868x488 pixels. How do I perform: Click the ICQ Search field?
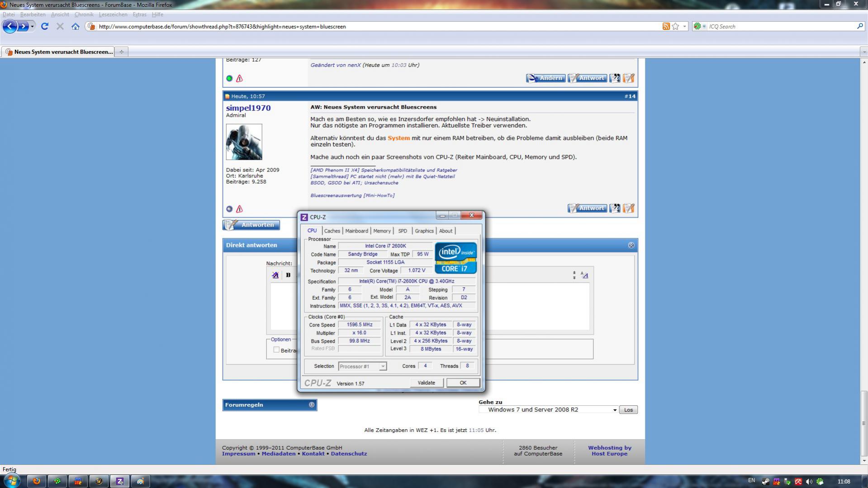tap(781, 26)
